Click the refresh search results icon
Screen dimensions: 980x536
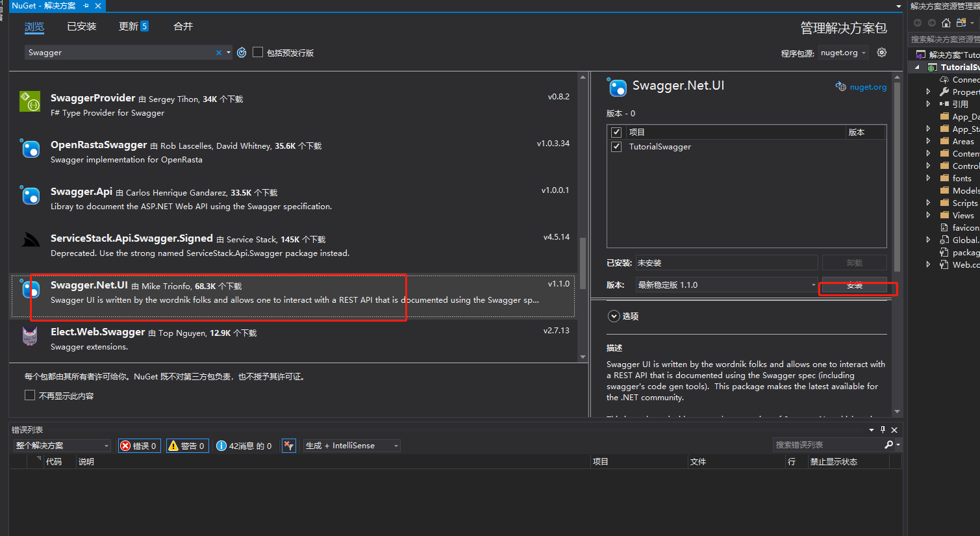241,52
